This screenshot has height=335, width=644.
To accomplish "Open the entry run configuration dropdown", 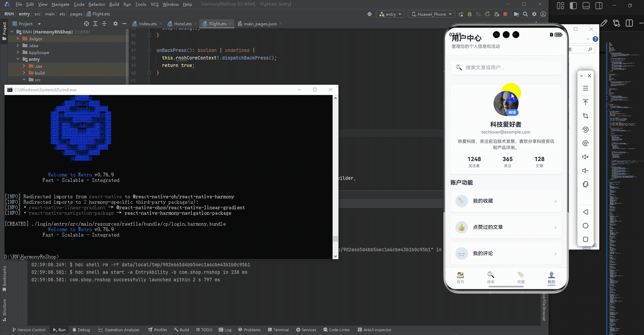I will pos(390,14).
